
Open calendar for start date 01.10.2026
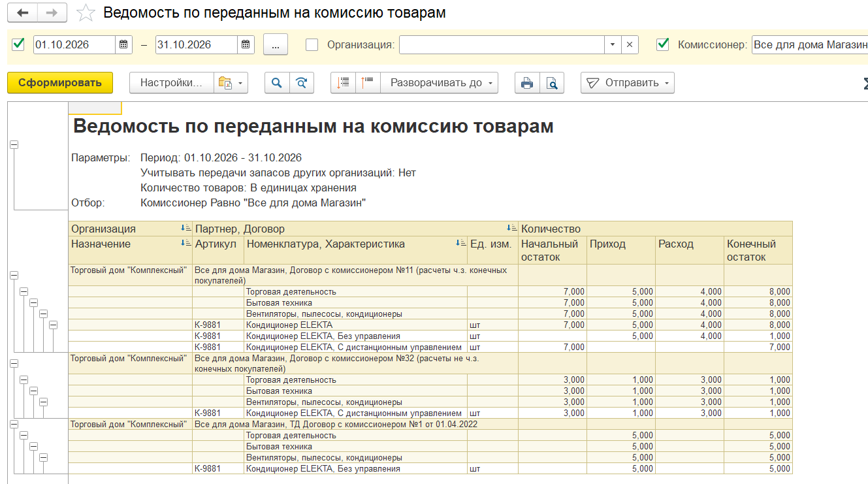(124, 45)
